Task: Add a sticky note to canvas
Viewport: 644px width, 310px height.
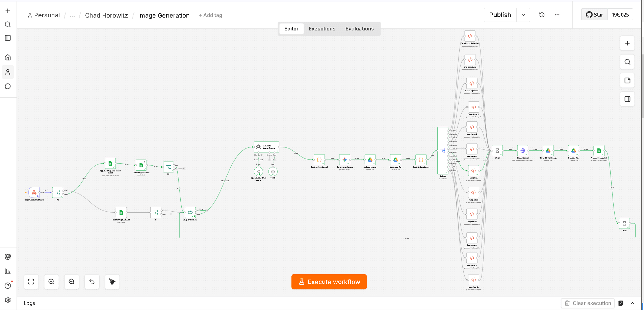Action: [627, 80]
